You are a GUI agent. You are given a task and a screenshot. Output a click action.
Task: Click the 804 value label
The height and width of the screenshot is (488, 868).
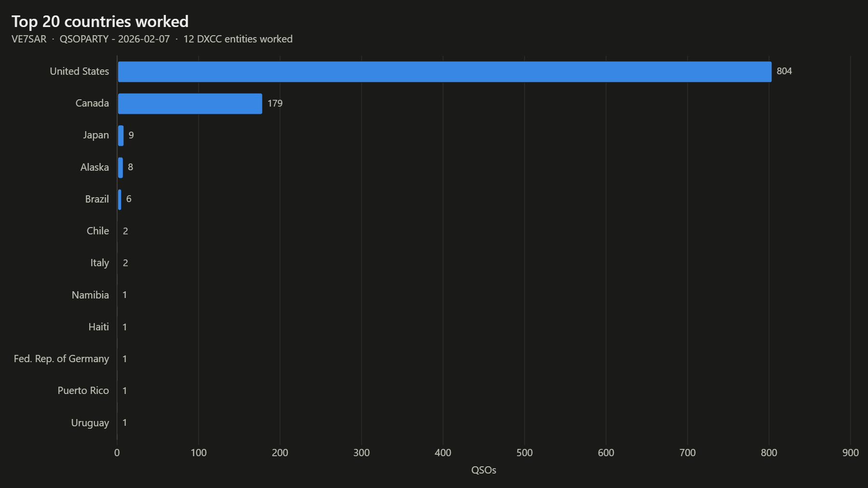pyautogui.click(x=784, y=71)
